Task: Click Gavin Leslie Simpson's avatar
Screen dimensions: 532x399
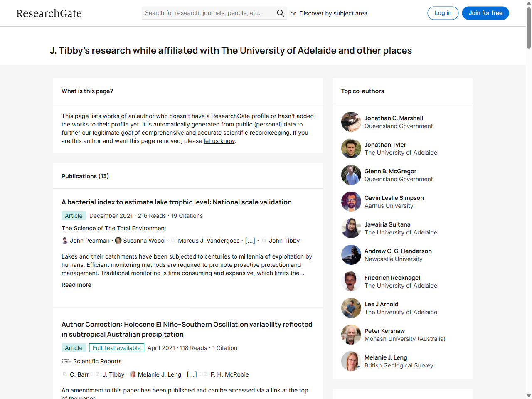Action: (x=351, y=202)
